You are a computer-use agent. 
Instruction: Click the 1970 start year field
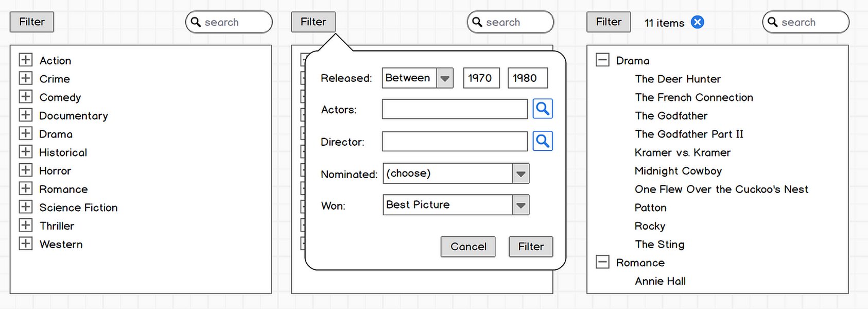click(x=481, y=78)
